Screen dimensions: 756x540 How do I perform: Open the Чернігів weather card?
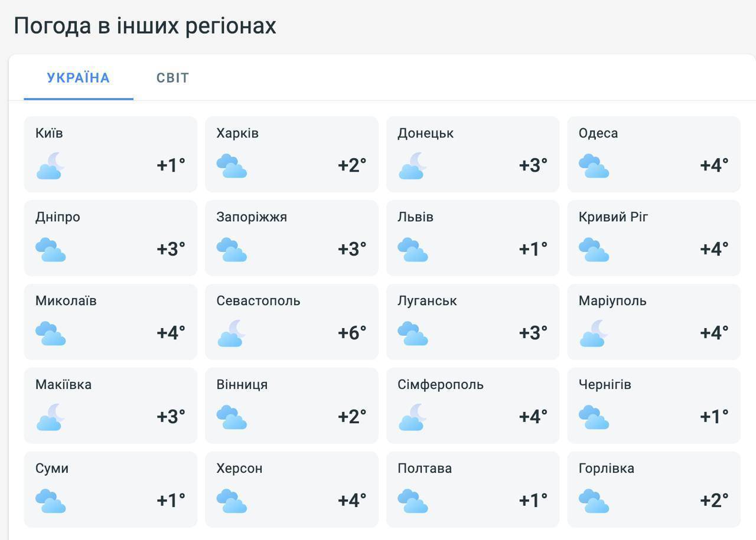click(x=654, y=405)
